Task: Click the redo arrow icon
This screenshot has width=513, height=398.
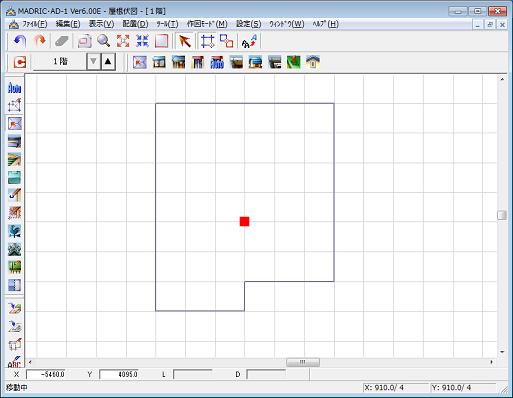Action: tap(40, 41)
